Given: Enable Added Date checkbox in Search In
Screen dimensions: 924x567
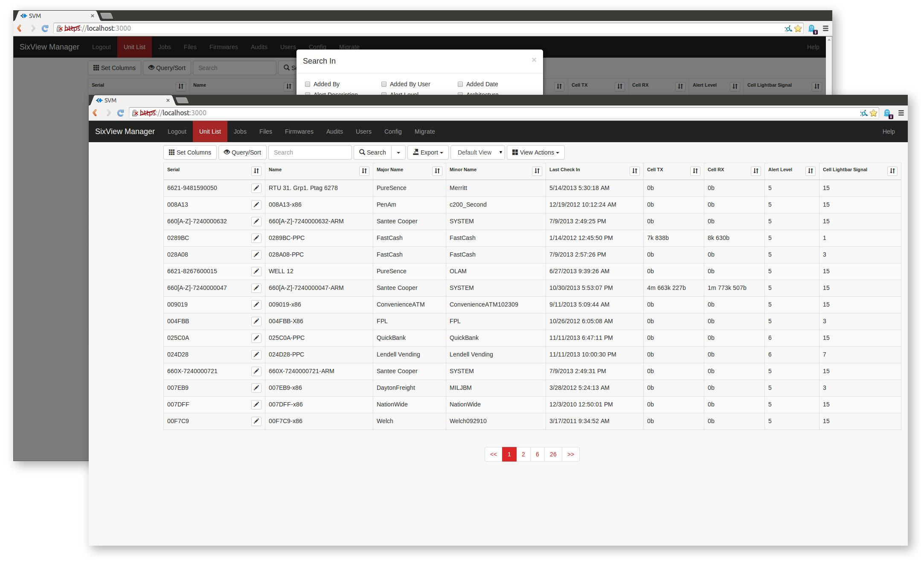Looking at the screenshot, I should pyautogui.click(x=460, y=84).
